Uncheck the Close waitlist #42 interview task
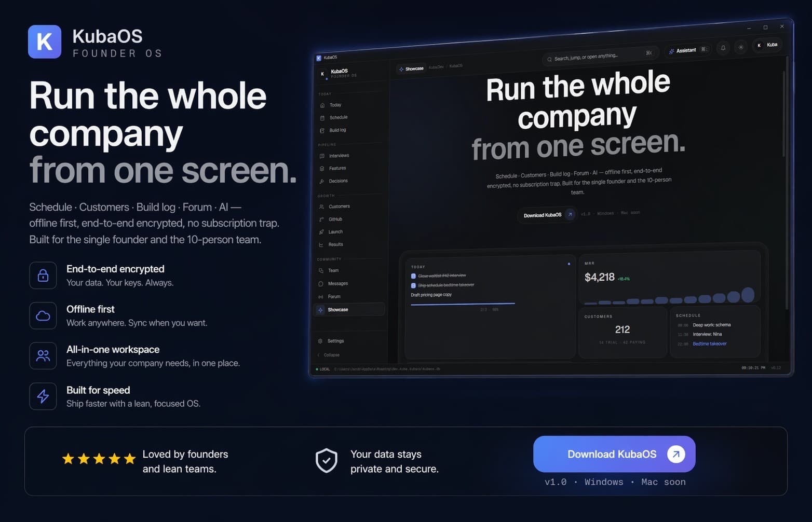 click(x=414, y=276)
